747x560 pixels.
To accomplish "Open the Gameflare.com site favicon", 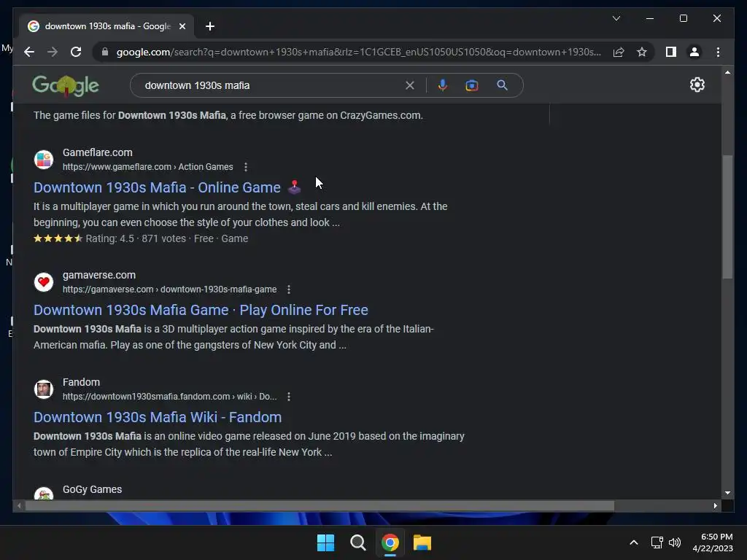I will [x=43, y=160].
